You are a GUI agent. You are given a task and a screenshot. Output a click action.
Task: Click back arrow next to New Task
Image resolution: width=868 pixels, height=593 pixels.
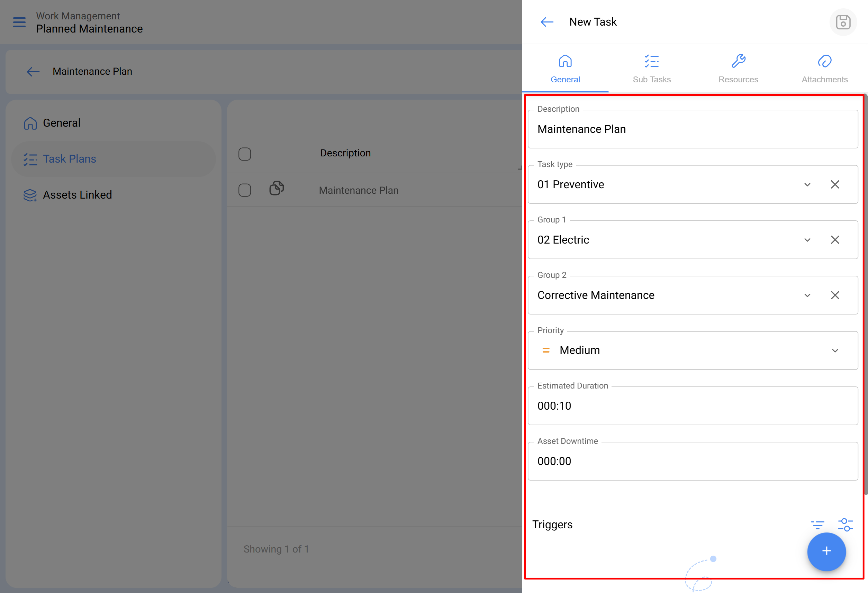(x=547, y=22)
